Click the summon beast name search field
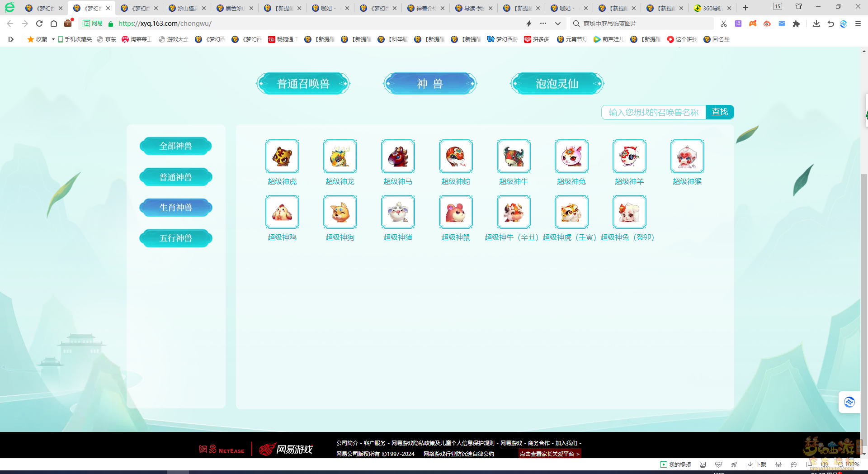The width and height of the screenshot is (868, 474). tap(653, 112)
